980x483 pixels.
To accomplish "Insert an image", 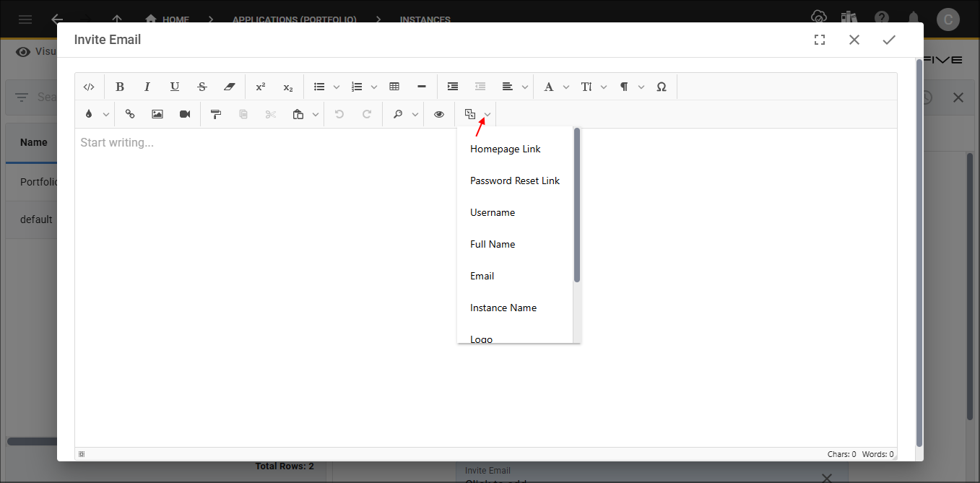I will click(157, 113).
